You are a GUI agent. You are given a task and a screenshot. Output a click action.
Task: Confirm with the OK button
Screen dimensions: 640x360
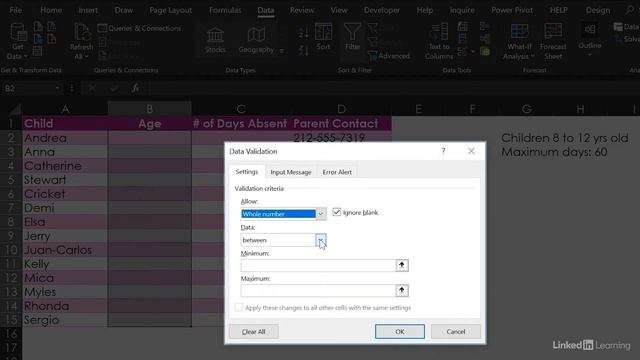pyautogui.click(x=400, y=331)
